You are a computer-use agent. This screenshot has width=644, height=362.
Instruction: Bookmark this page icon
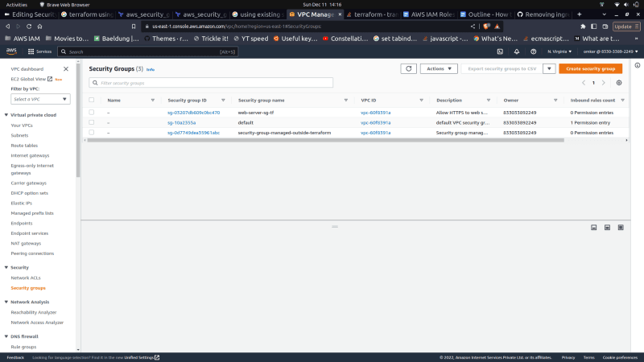(134, 27)
